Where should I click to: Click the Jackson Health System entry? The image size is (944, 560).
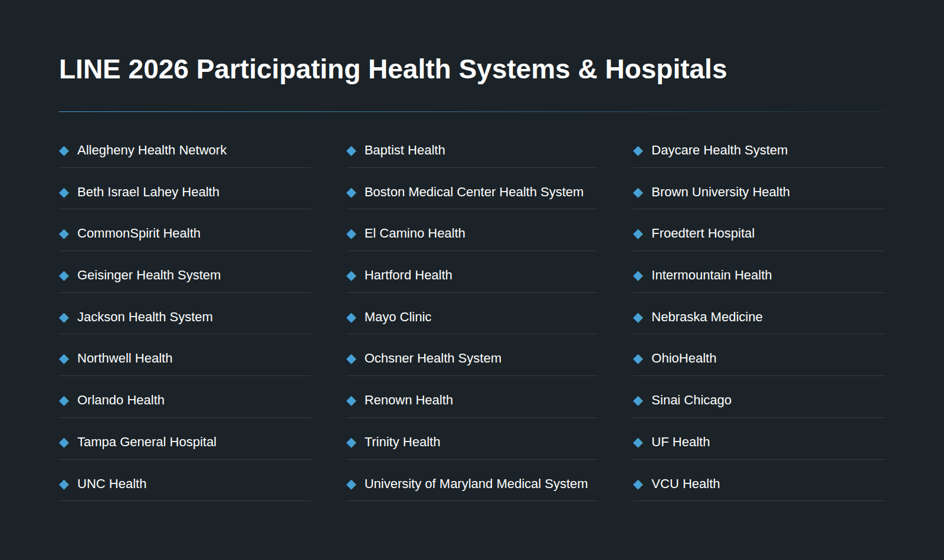click(x=185, y=317)
